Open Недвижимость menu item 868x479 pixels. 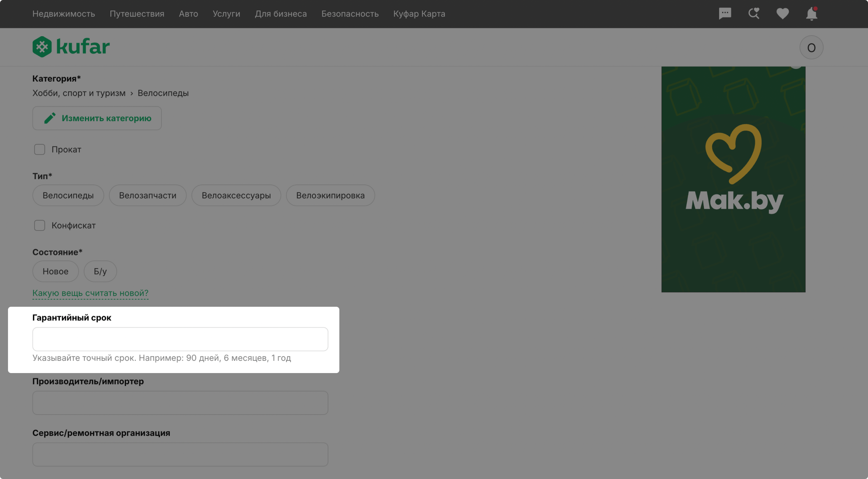click(x=64, y=14)
